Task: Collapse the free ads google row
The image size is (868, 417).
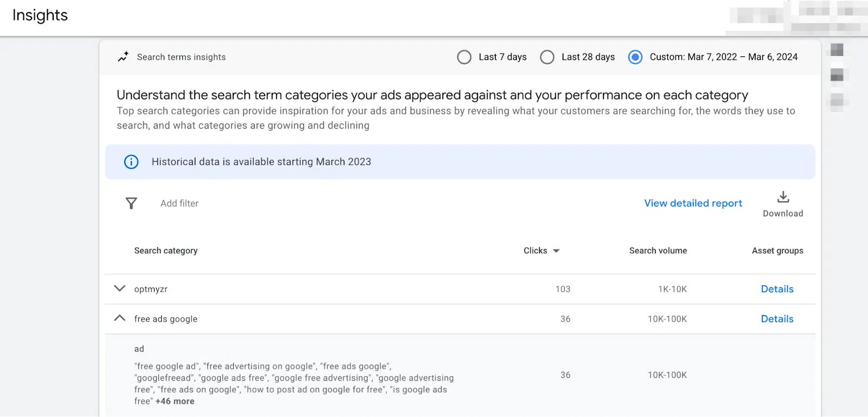Action: [x=120, y=318]
